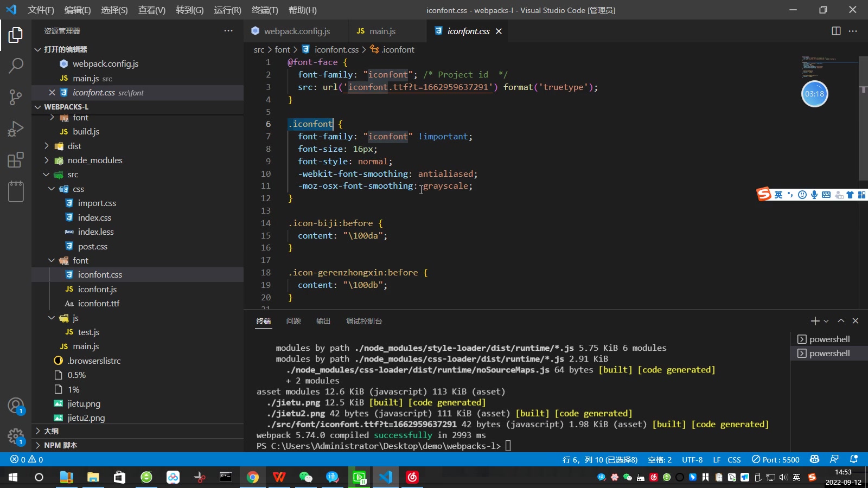Image resolution: width=868 pixels, height=488 pixels.
Task: Open Source Control view icon
Action: pos(16,98)
